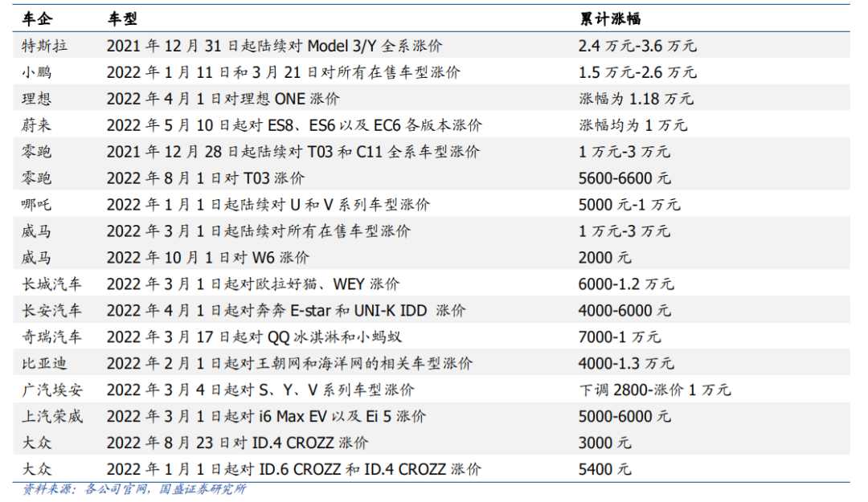The height and width of the screenshot is (502, 868).
Task: Click the value 6000-1.2 万元
Action: [x=626, y=284]
